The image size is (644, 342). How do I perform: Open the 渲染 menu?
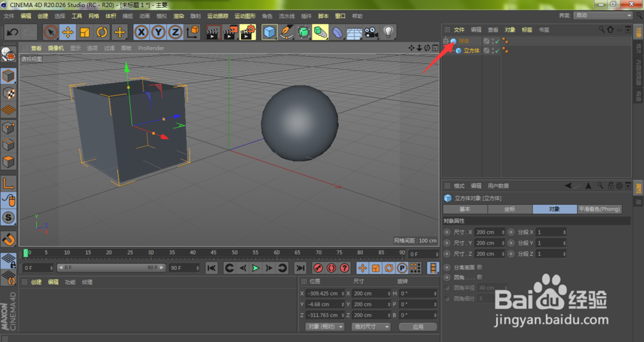click(178, 16)
